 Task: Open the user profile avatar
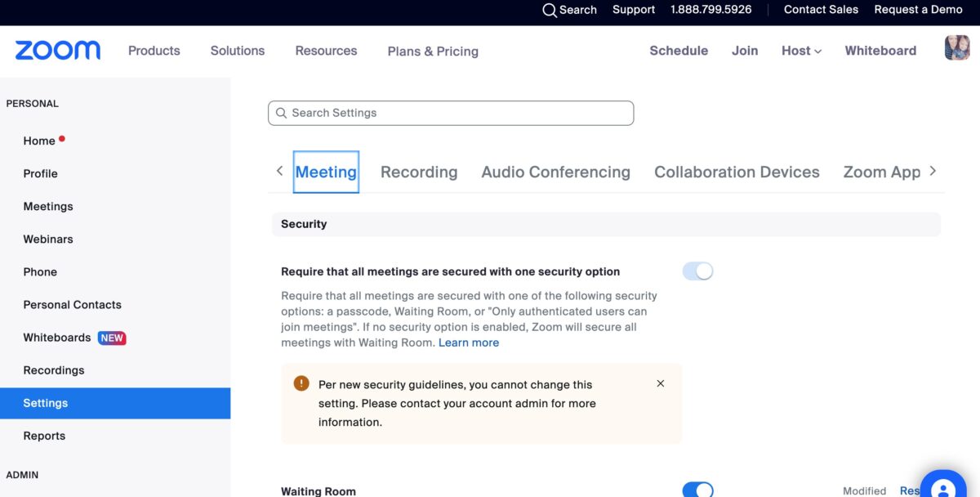point(957,48)
